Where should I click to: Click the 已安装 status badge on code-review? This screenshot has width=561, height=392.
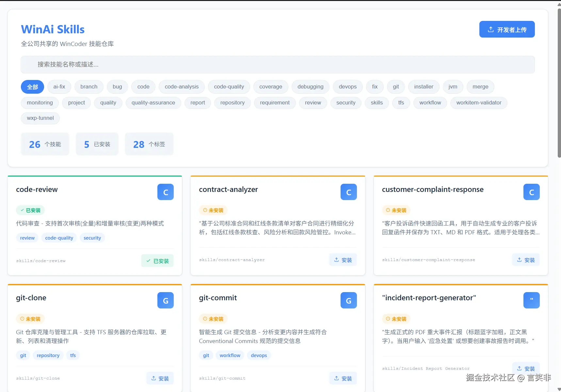(x=30, y=210)
